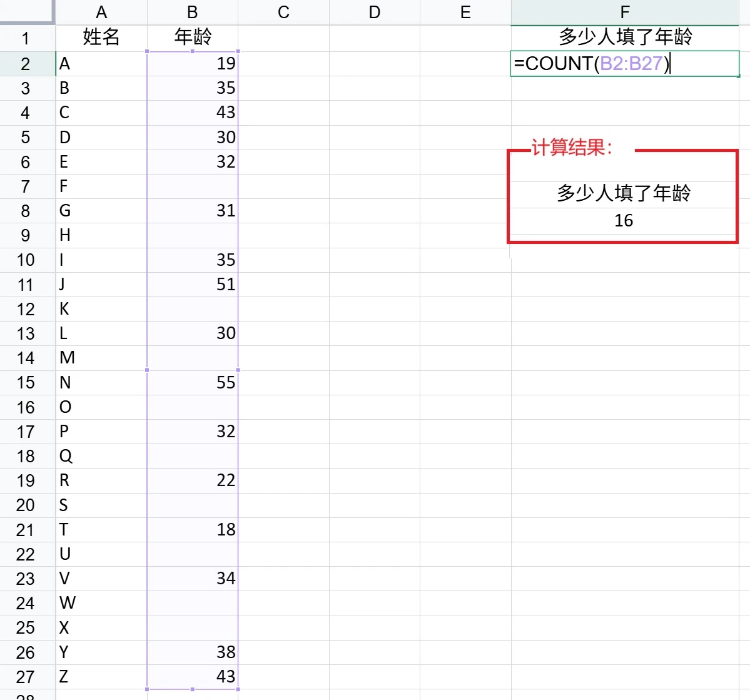Click column C header
Screen dimensions: 750x700
click(x=283, y=12)
